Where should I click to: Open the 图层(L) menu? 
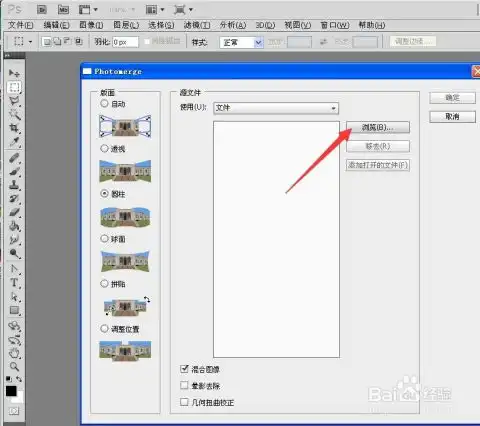[126, 25]
